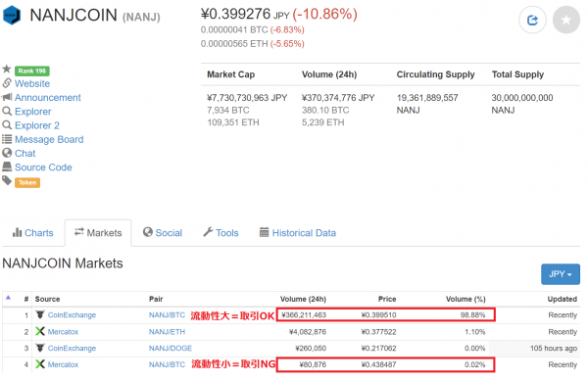
Task: Click the share arrow button
Action: pyautogui.click(x=532, y=20)
